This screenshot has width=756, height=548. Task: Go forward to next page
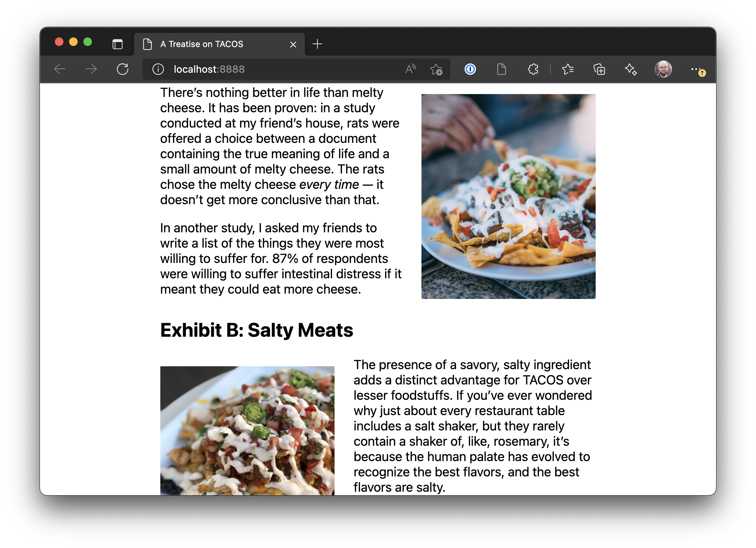(x=91, y=69)
